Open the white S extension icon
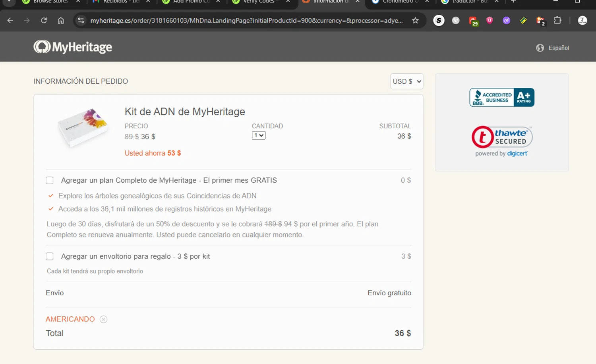The width and height of the screenshot is (596, 364). click(439, 20)
